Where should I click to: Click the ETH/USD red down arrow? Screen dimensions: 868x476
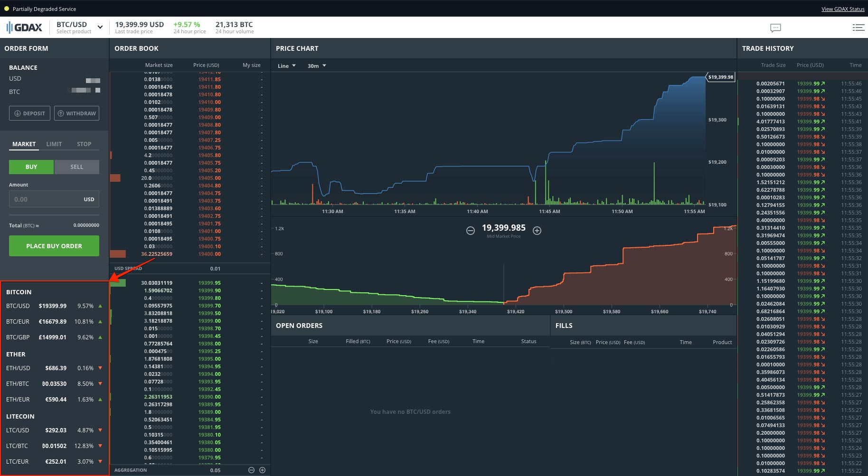(100, 368)
